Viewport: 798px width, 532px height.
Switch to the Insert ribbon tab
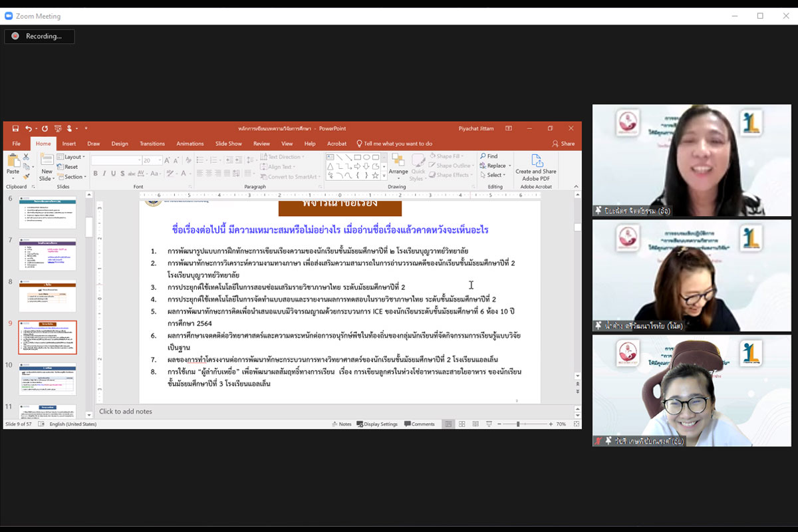pos(69,144)
